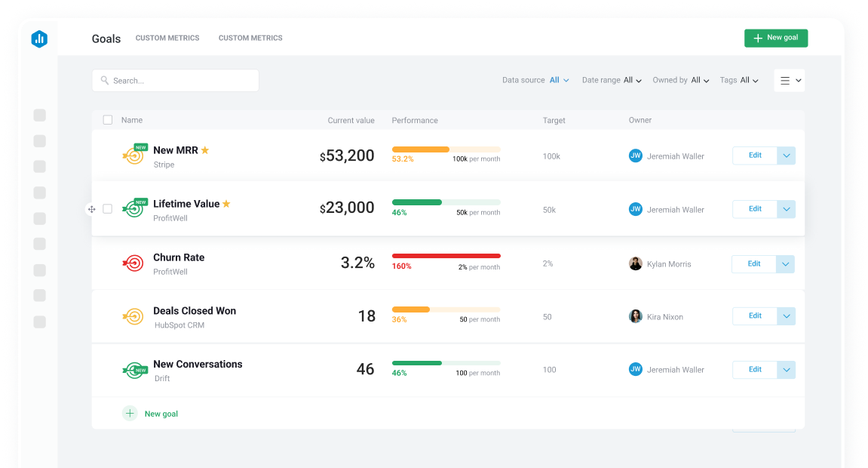Click Kylan Morris's profile avatar
The width and height of the screenshot is (868, 468).
pyautogui.click(x=636, y=263)
